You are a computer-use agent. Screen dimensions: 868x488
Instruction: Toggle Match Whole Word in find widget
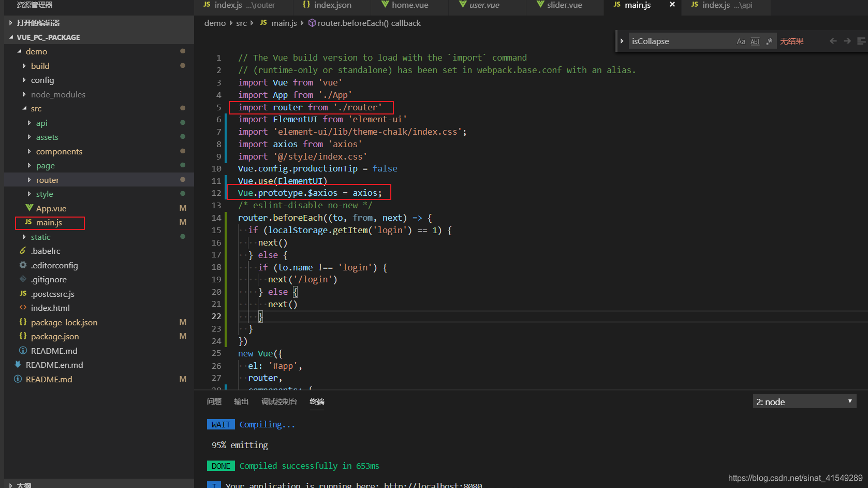point(755,41)
